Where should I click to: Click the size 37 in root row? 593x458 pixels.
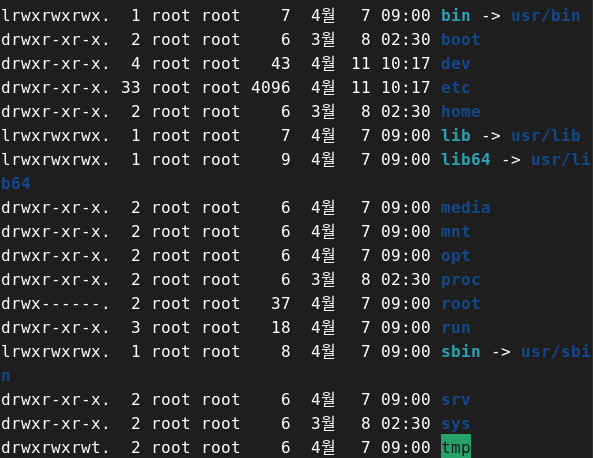(x=281, y=304)
